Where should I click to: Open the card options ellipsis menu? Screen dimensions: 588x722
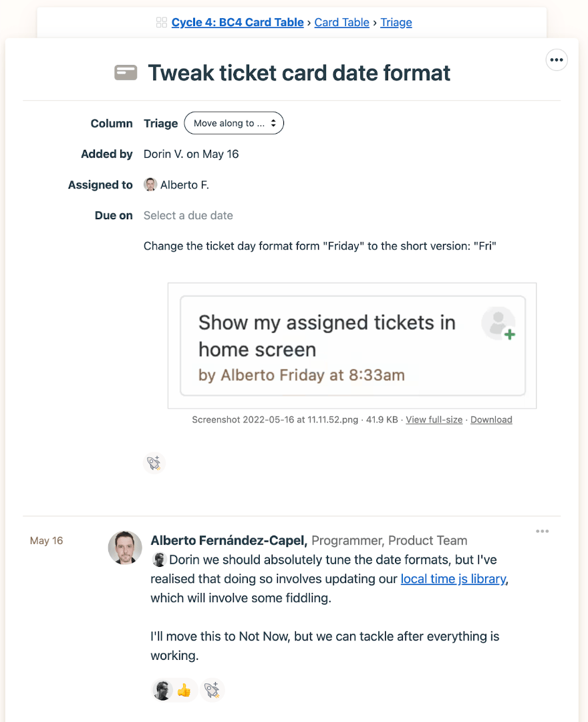557,60
